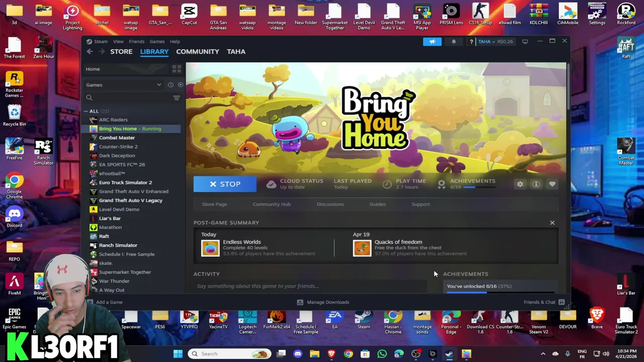Open the Steam menu
Image resolution: width=644 pixels, height=362 pixels.
[x=101, y=42]
